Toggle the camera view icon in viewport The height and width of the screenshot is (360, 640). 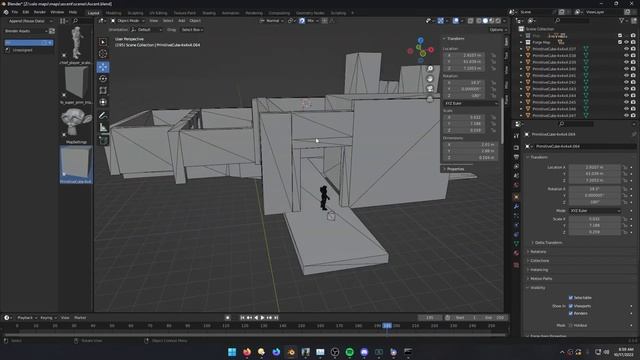pyautogui.click(x=430, y=89)
